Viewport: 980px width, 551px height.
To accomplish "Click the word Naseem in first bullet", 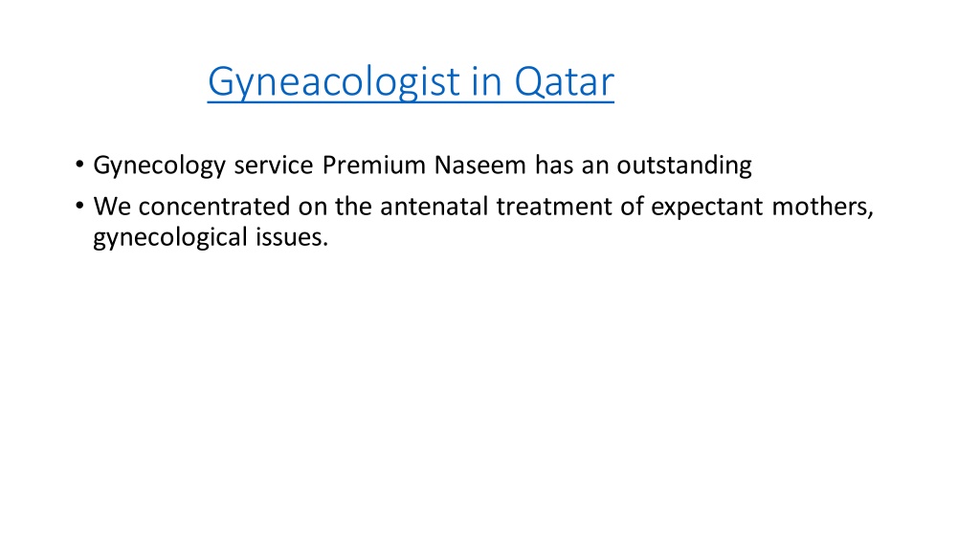I will pyautogui.click(x=480, y=165).
